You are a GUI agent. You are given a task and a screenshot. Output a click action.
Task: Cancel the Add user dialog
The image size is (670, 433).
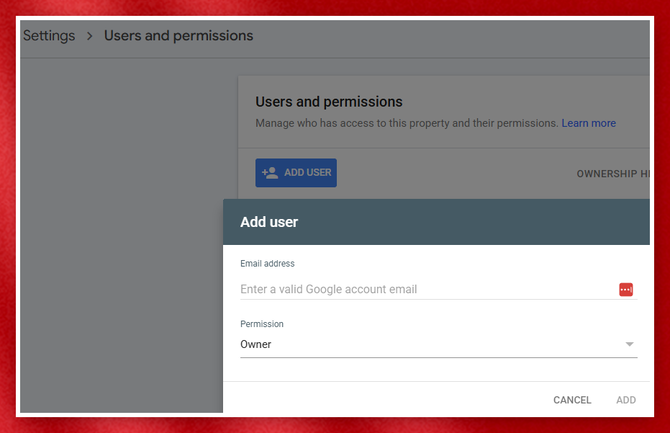pos(572,400)
